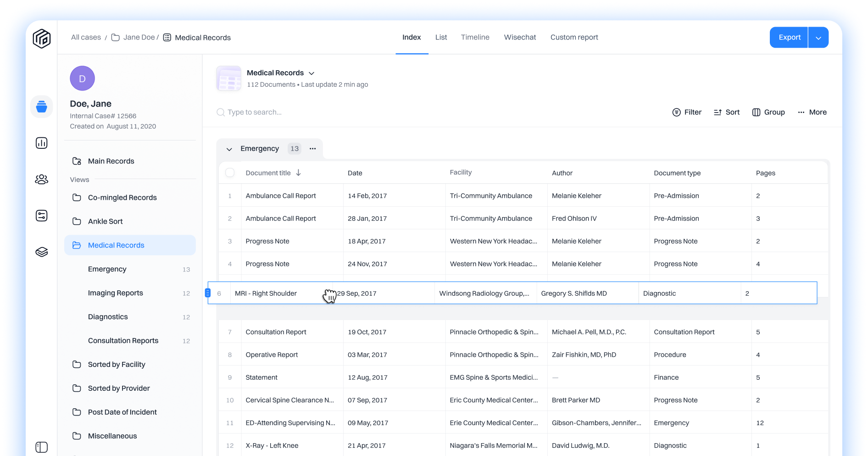The height and width of the screenshot is (456, 868).
Task: Click the Jane Doe breadcrumb folder icon
Action: point(116,38)
